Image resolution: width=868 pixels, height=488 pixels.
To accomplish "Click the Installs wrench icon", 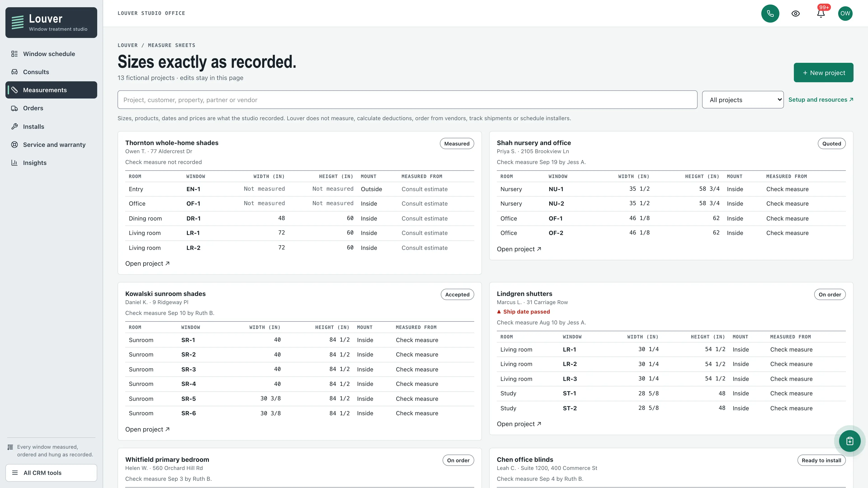I will [14, 127].
